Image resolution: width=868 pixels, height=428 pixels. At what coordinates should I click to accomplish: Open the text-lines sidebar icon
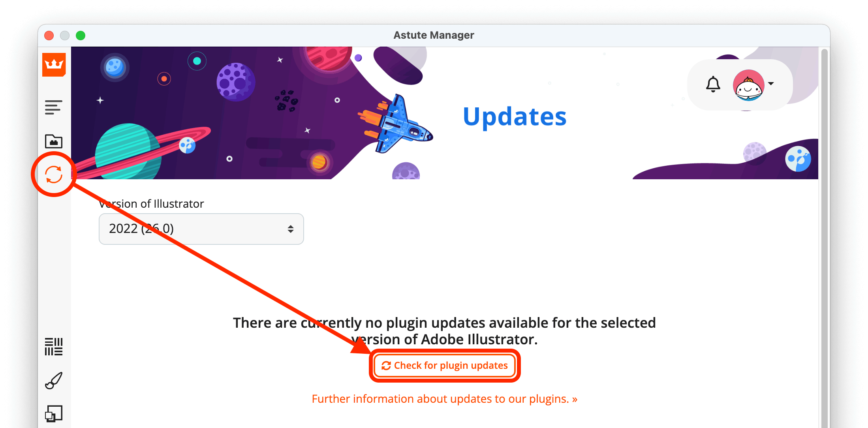pyautogui.click(x=54, y=107)
